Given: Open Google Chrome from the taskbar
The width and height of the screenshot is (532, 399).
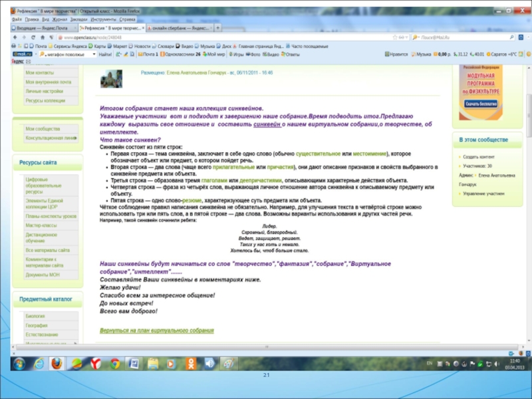Looking at the screenshot, I should (x=115, y=364).
